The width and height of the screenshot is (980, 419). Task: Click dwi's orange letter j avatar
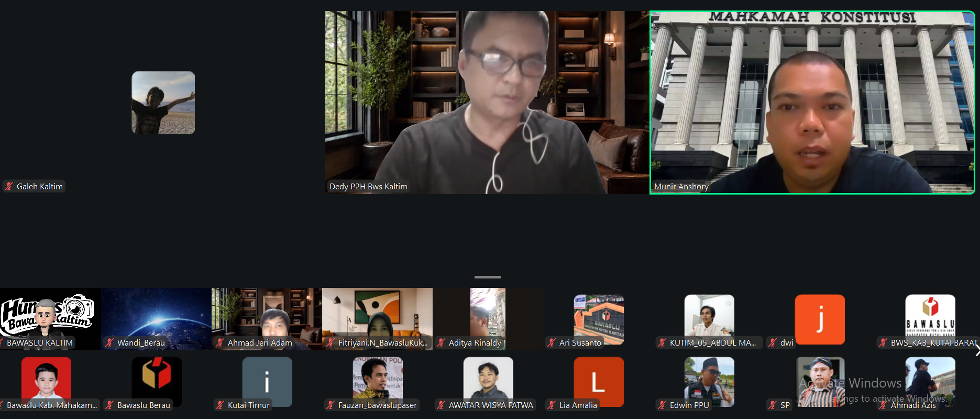(x=820, y=319)
